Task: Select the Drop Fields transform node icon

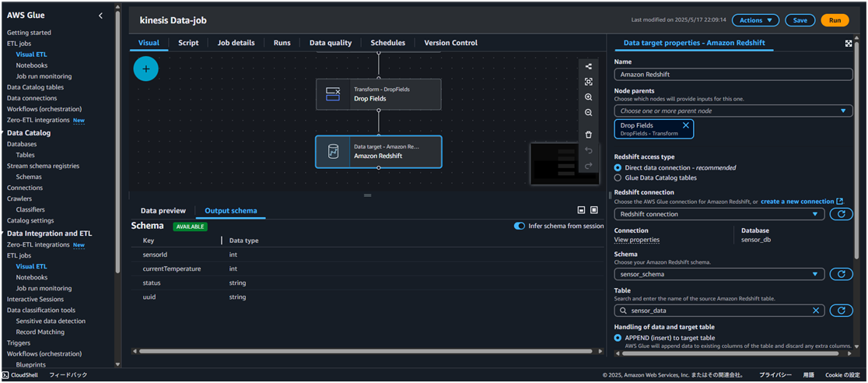Action: click(x=333, y=94)
